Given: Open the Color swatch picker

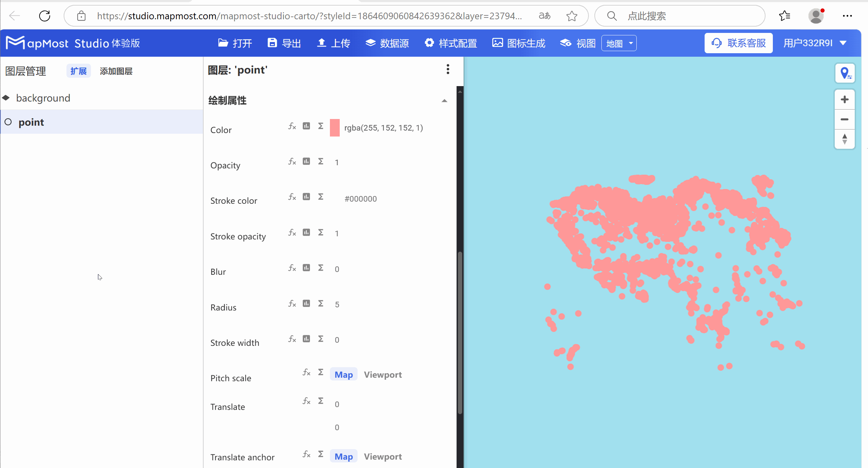Looking at the screenshot, I should pyautogui.click(x=334, y=127).
